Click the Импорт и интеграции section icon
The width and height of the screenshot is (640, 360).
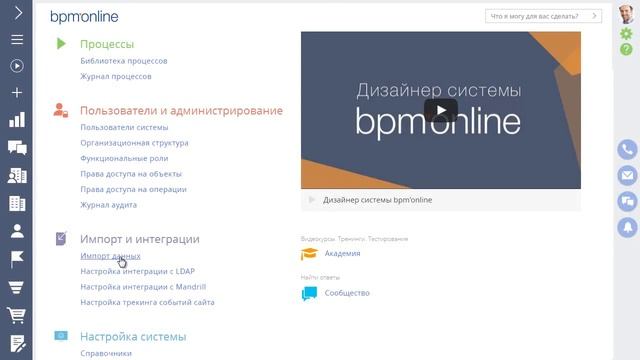click(61, 238)
